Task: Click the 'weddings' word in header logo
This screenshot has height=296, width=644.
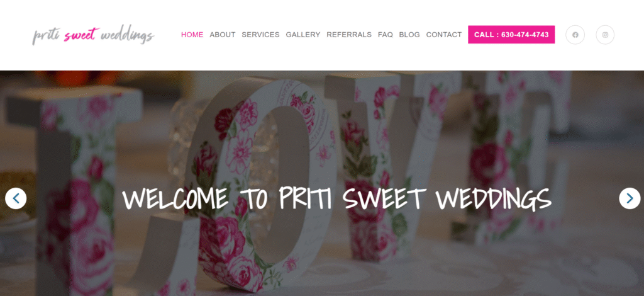Action: pyautogui.click(x=127, y=36)
